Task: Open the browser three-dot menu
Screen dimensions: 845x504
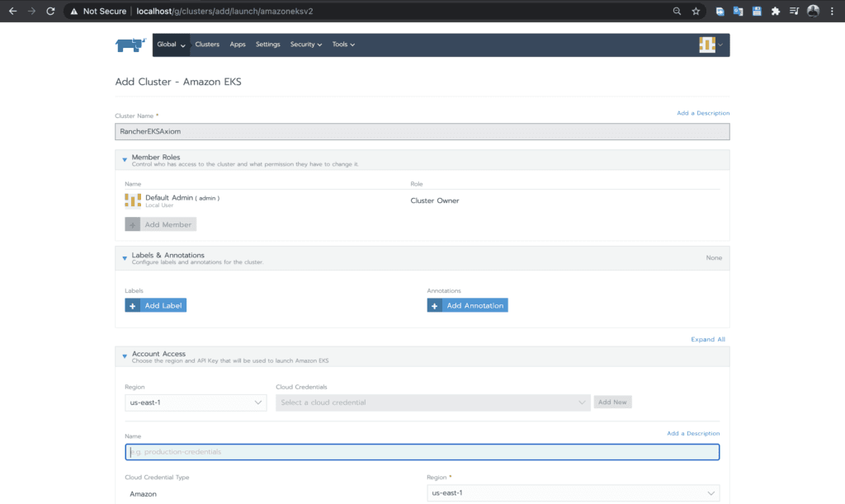Action: point(832,11)
